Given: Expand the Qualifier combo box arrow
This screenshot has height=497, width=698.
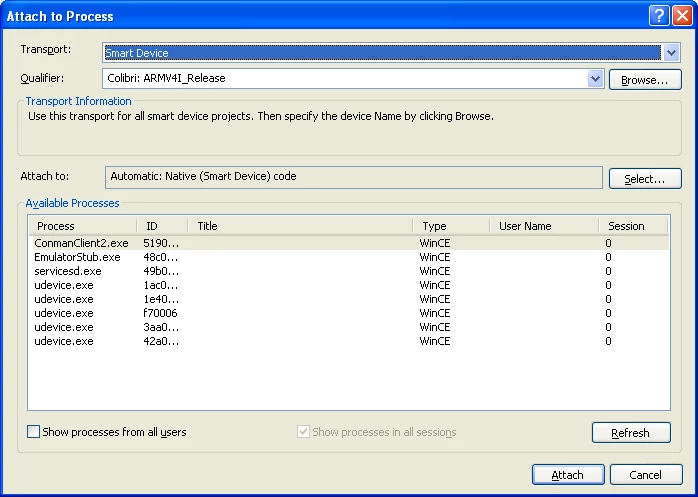Looking at the screenshot, I should [596, 79].
